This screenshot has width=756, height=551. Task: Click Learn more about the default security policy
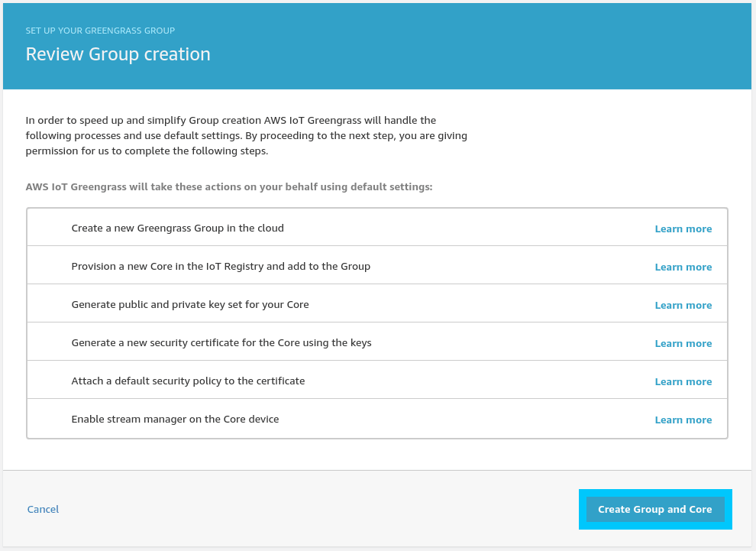tap(683, 381)
